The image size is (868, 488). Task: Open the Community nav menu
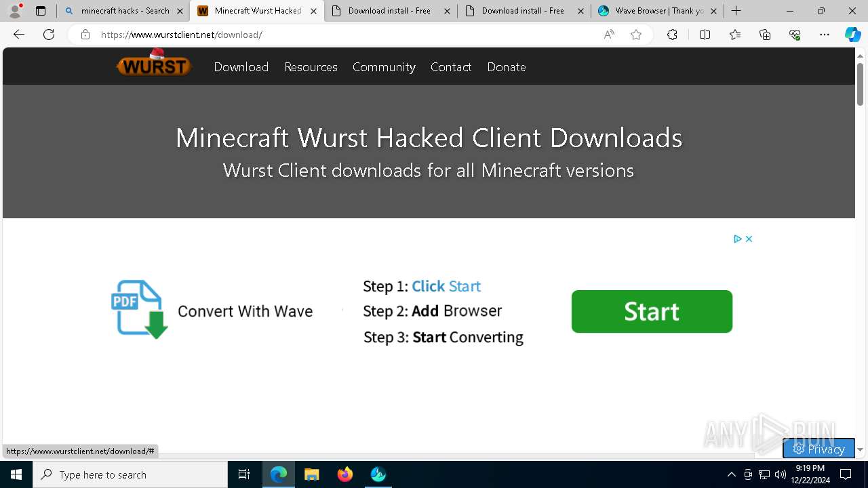tap(384, 66)
